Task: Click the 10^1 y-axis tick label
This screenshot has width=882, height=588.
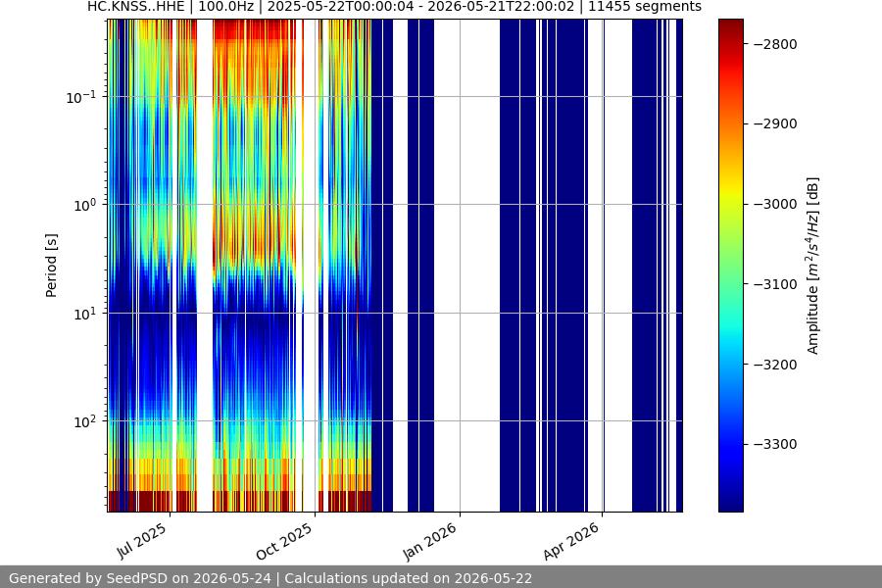Action: coord(85,314)
